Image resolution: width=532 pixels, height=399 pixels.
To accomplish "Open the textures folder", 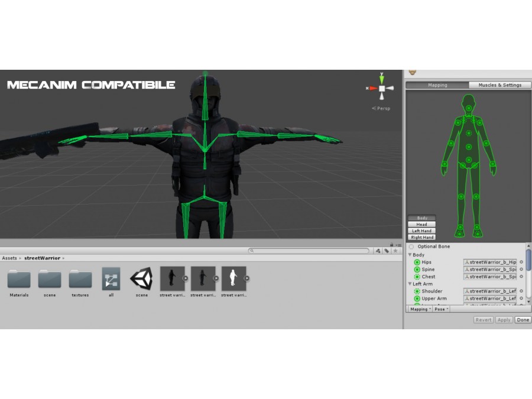I will coord(80,278).
